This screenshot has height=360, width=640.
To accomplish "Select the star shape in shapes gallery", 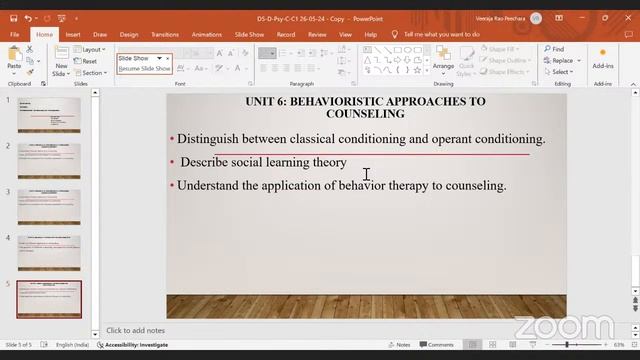I will [417, 70].
